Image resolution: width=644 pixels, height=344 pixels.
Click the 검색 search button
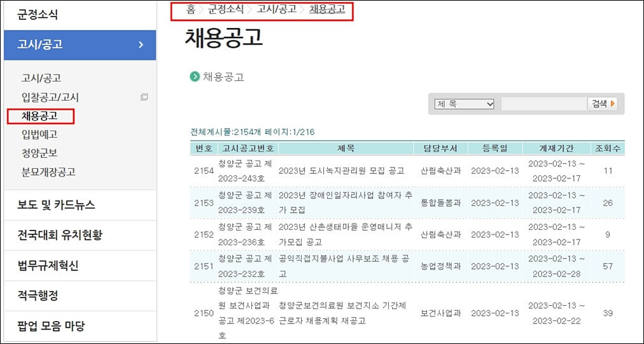[x=603, y=104]
